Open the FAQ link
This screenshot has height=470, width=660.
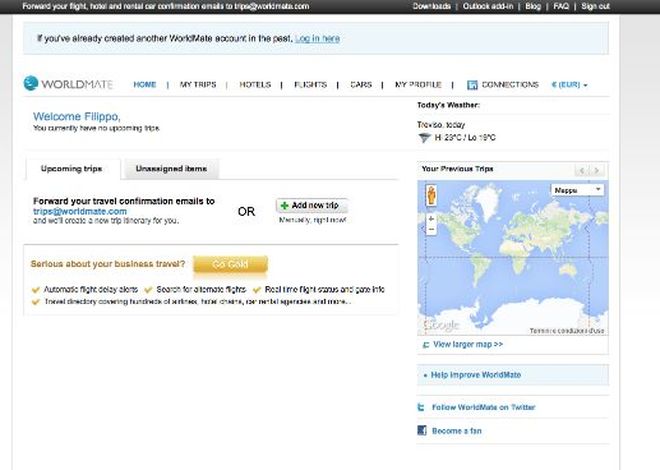point(561,6)
